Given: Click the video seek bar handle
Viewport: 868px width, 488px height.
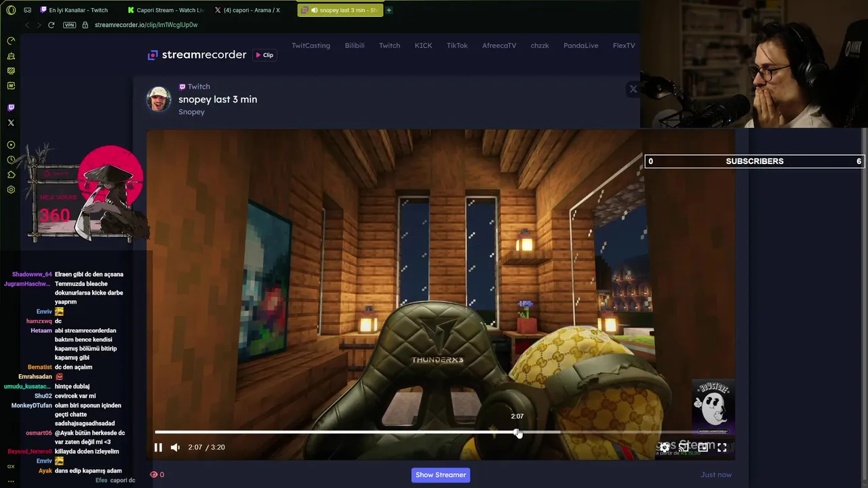Looking at the screenshot, I should pos(518,432).
